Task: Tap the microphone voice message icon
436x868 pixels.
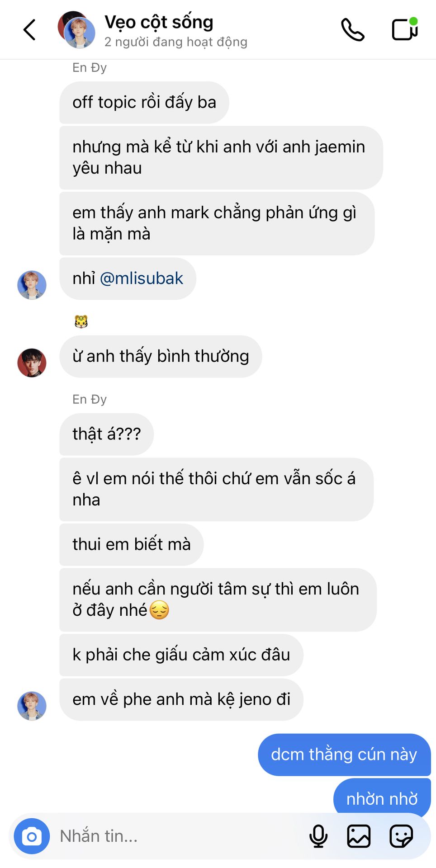Action: (x=318, y=836)
